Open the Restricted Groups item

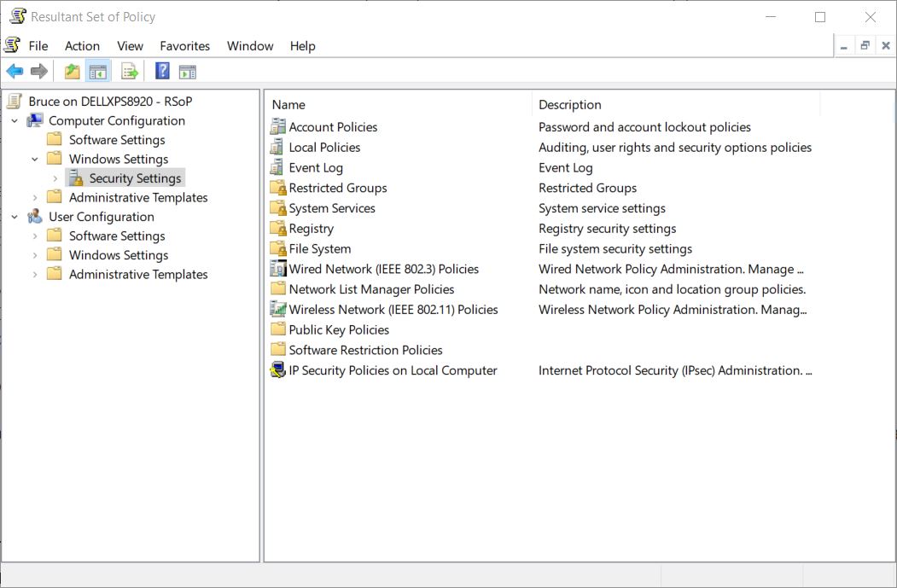pyautogui.click(x=337, y=188)
